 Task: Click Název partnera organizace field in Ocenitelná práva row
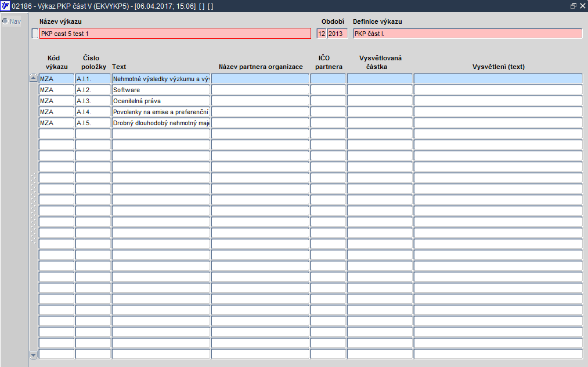tap(260, 101)
